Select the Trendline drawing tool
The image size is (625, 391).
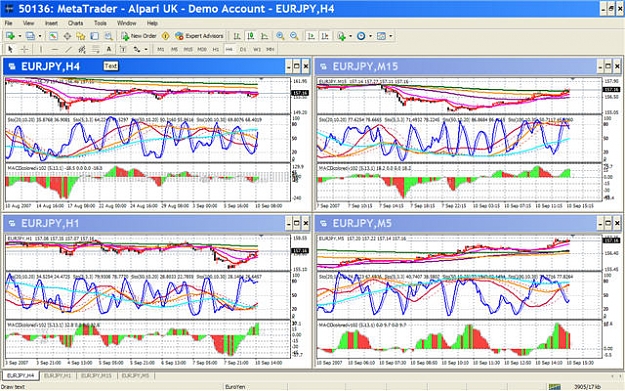point(68,49)
